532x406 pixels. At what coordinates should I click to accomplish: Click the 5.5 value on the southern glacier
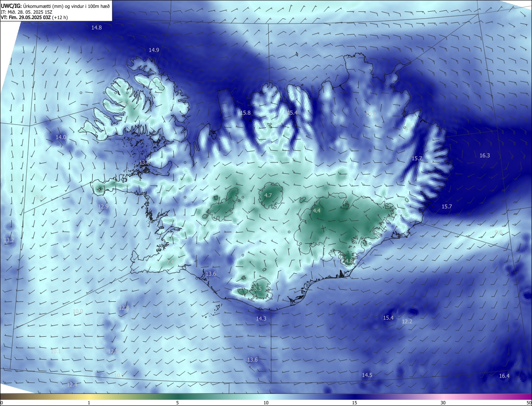click(257, 289)
